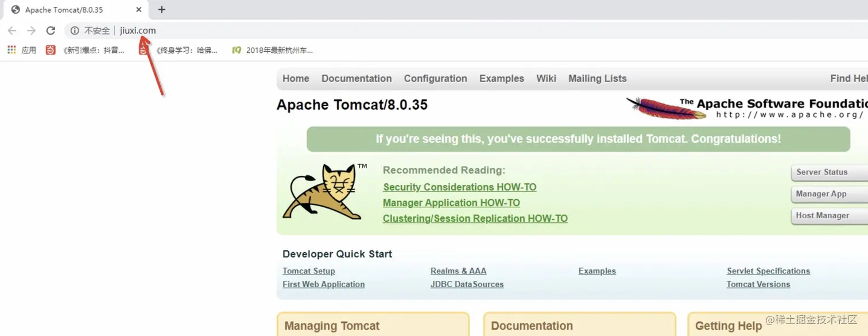This screenshot has width=868, height=336.
Task: Select the Apache Tomcat/8.0.35 browser tab
Action: click(x=75, y=10)
